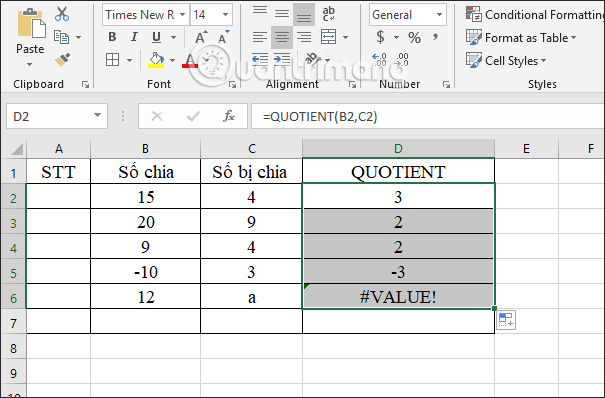Open number format General dropdown
Image resolution: width=605 pixels, height=398 pixels.
pyautogui.click(x=439, y=15)
